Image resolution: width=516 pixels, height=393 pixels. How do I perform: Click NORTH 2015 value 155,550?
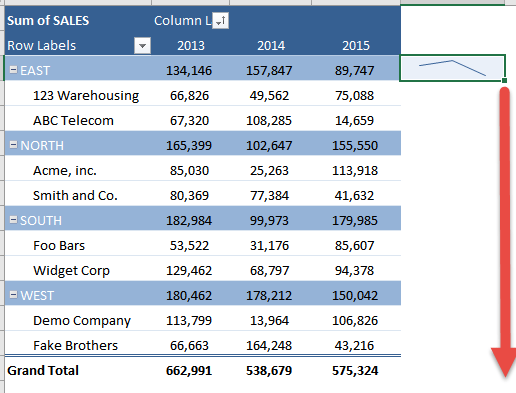(355, 146)
